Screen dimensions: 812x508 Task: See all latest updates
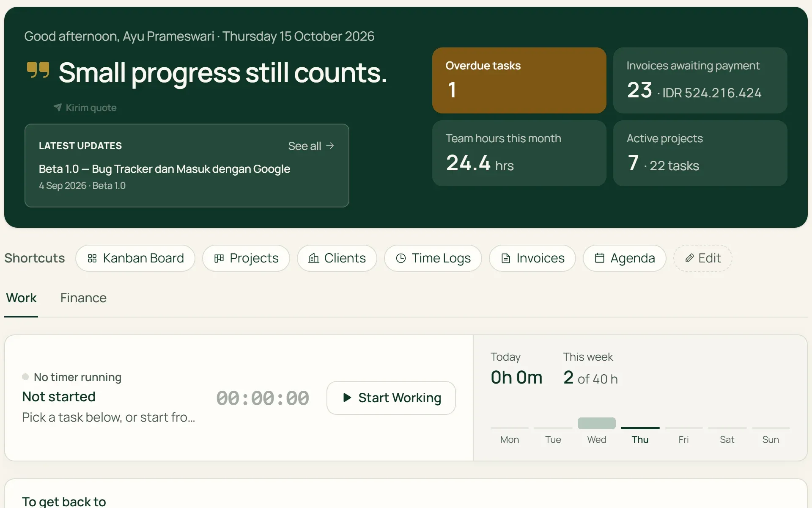coord(311,146)
